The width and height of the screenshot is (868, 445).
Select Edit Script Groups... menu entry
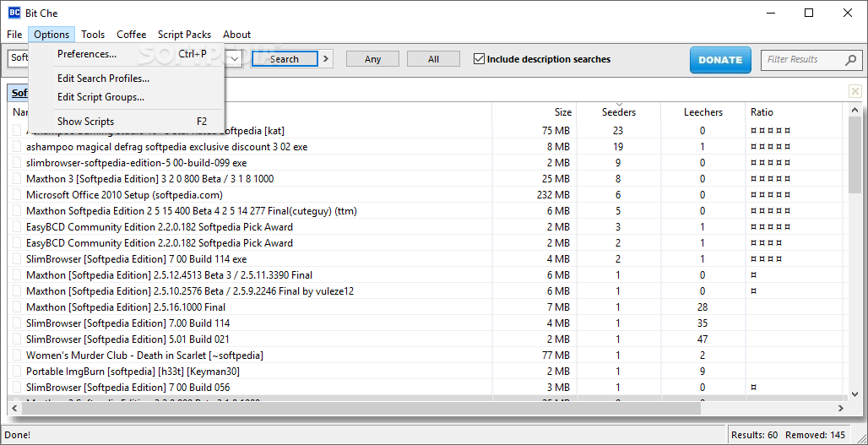(x=126, y=97)
